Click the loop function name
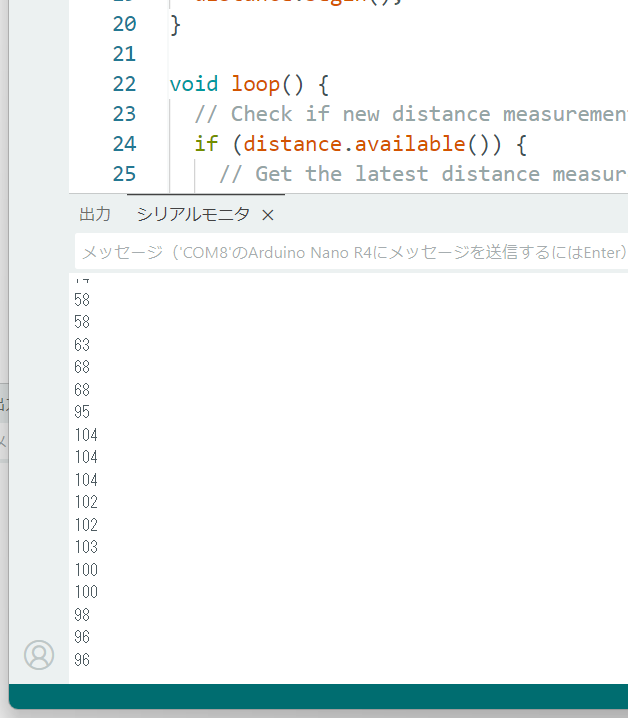Viewport: 628px width, 718px height. coord(255,84)
